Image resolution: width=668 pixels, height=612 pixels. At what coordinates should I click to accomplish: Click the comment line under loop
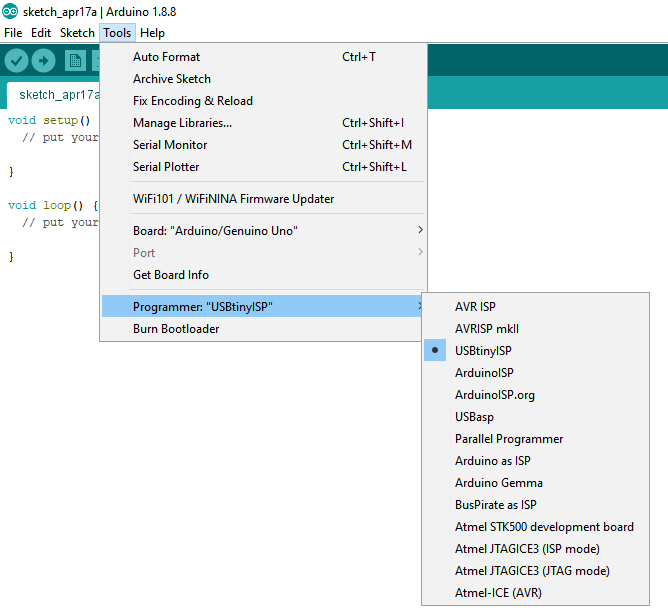(60, 223)
